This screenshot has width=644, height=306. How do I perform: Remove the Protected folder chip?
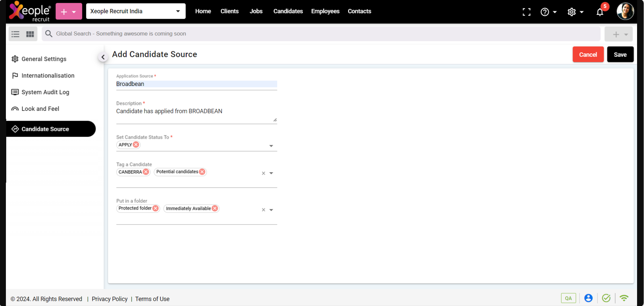tap(156, 208)
